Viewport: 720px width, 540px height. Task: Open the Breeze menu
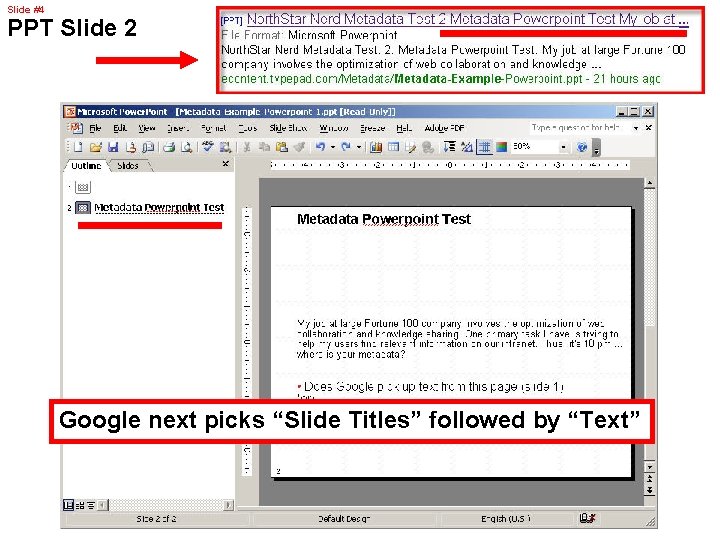pyautogui.click(x=372, y=128)
